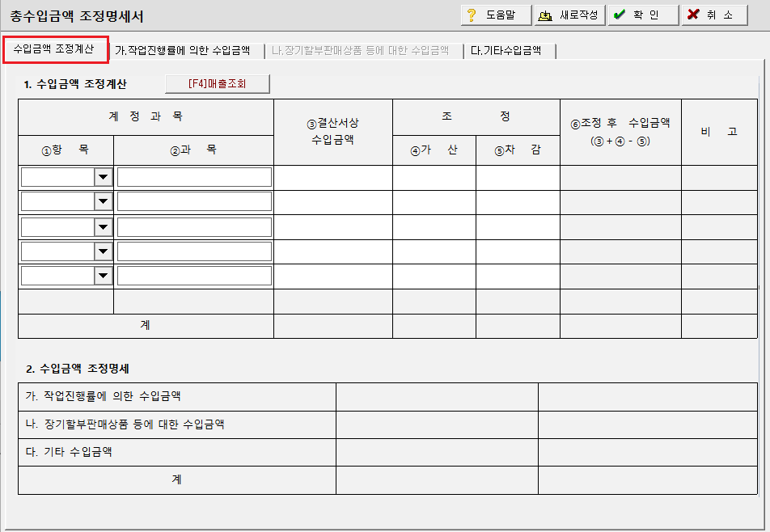Click second row 과목 input field
This screenshot has width=770, height=532.
coord(194,201)
